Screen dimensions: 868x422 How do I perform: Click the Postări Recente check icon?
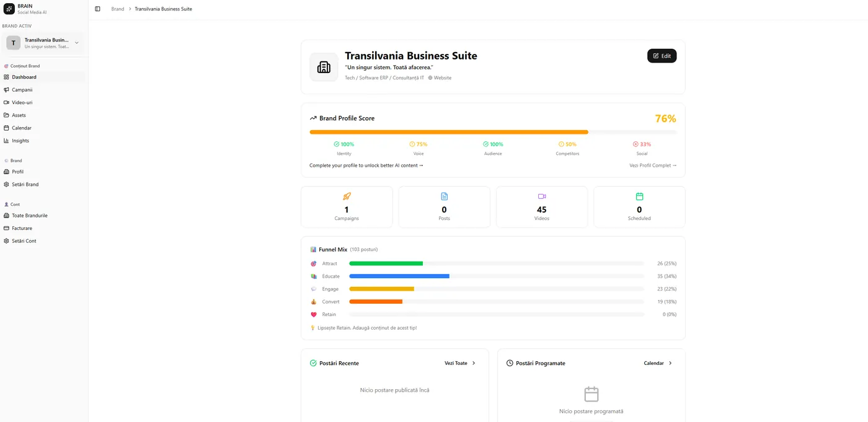pyautogui.click(x=313, y=363)
